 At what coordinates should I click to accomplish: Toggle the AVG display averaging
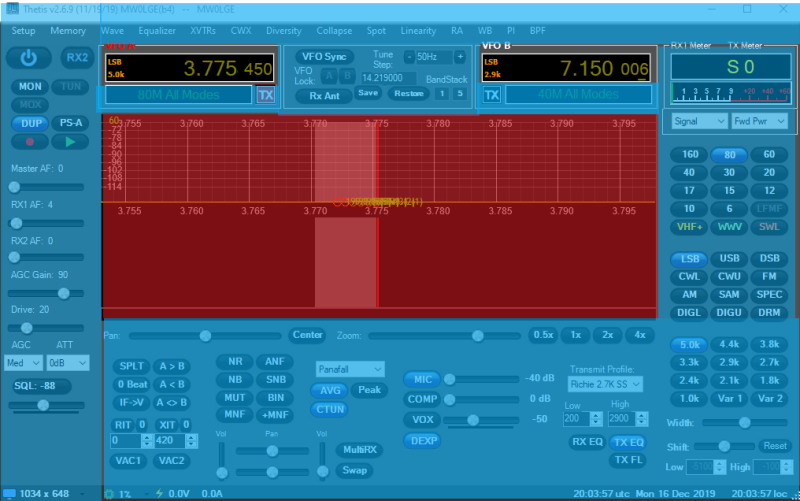point(330,390)
